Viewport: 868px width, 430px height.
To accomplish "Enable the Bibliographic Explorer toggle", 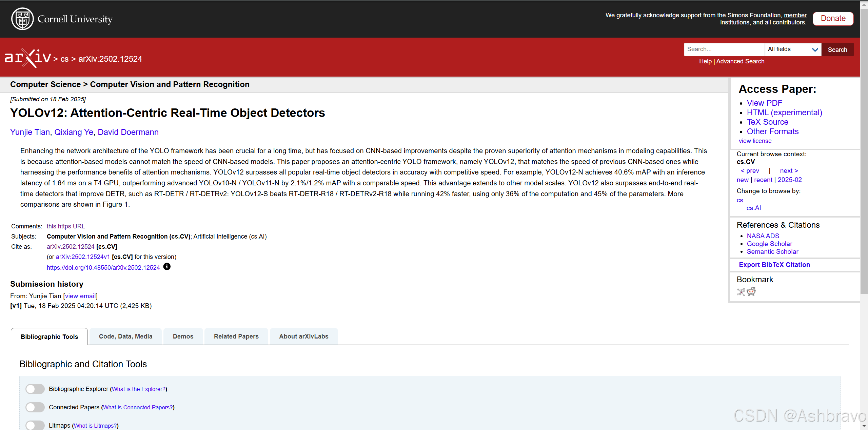I will tap(35, 389).
